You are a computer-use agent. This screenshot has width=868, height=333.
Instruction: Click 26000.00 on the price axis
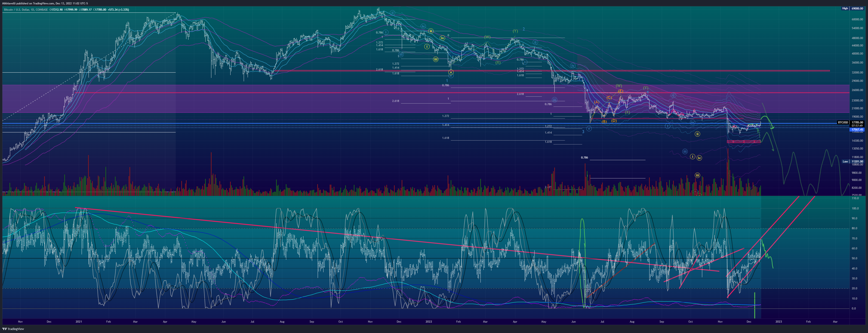pyautogui.click(x=858, y=90)
